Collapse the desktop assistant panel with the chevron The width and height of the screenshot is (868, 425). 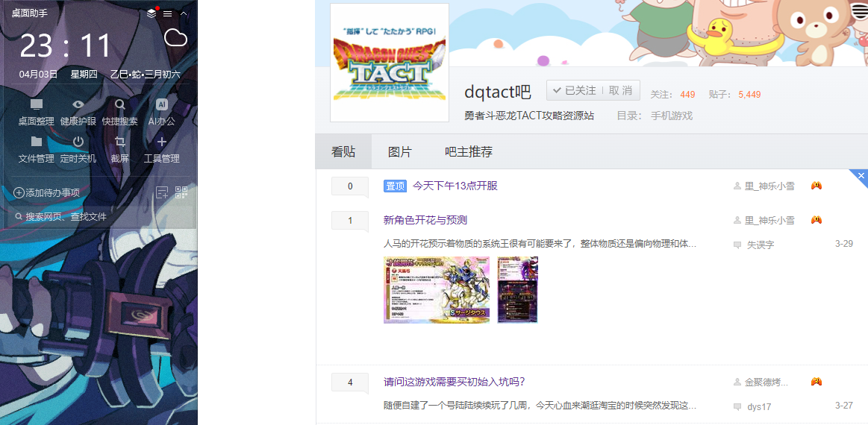tap(184, 13)
